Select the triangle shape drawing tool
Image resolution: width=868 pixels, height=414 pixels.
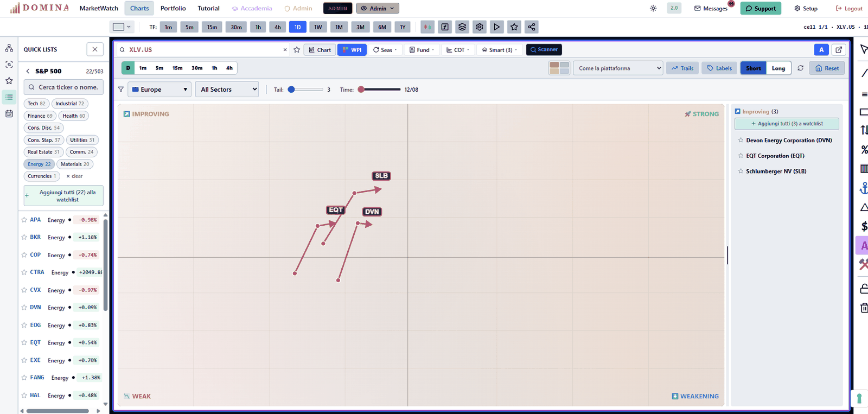864,207
